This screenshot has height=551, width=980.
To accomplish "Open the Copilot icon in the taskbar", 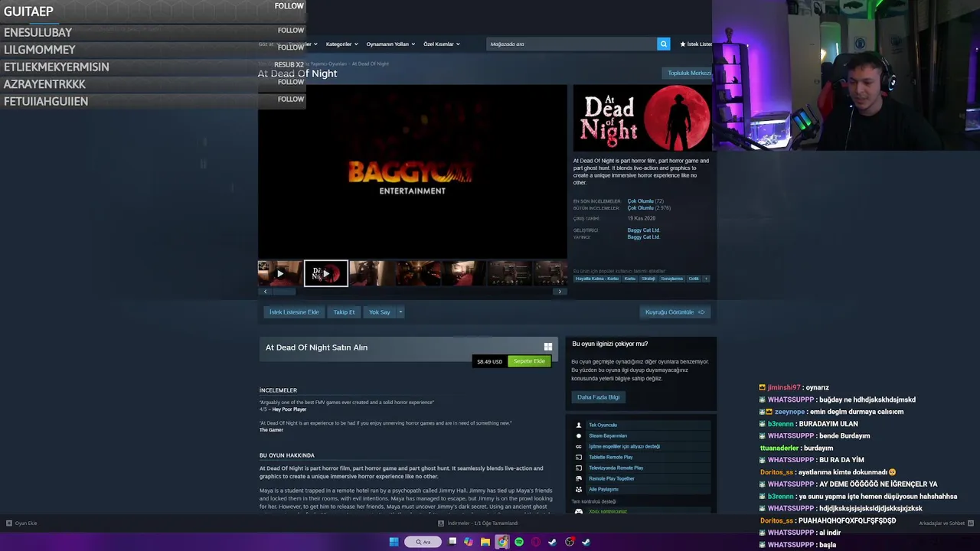I will [469, 542].
